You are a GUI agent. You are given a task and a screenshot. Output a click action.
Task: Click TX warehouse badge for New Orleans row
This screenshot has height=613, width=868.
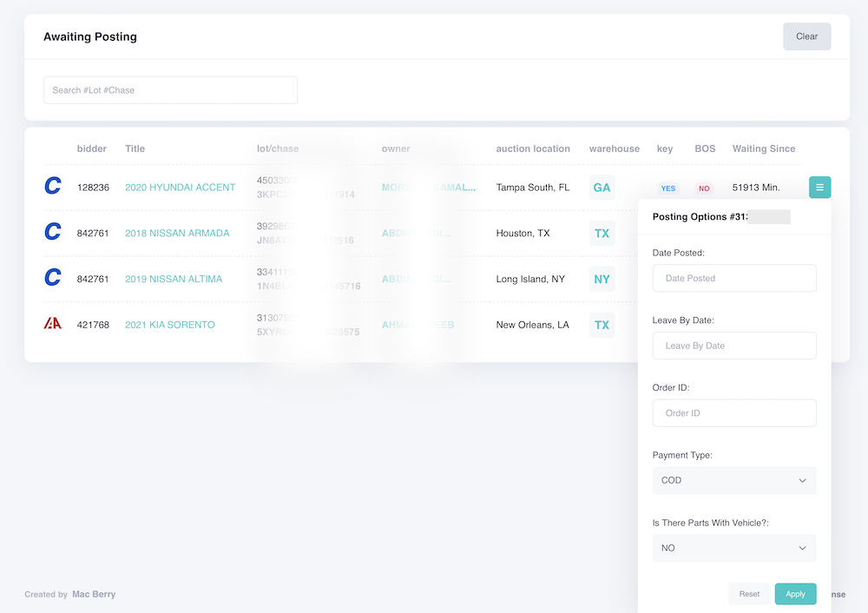tap(602, 325)
